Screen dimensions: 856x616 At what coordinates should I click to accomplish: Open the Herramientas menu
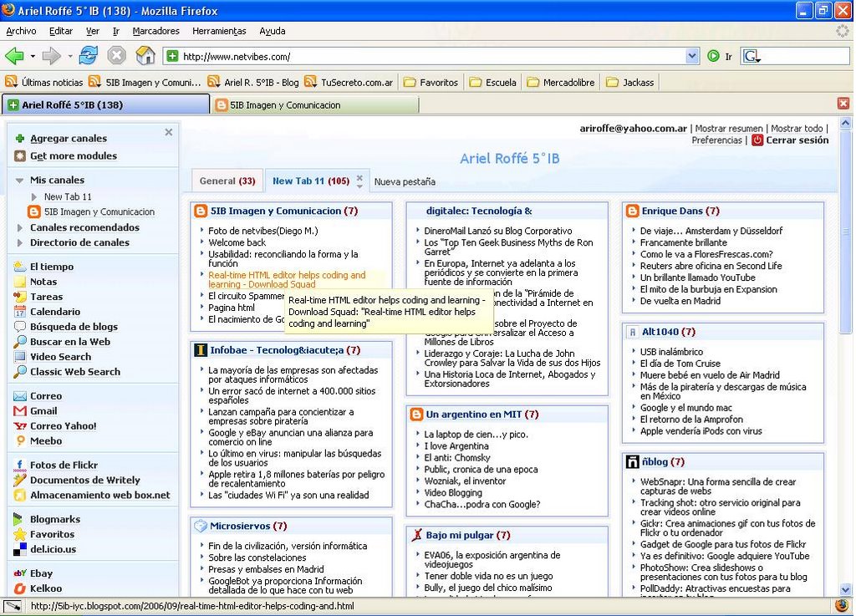(219, 31)
